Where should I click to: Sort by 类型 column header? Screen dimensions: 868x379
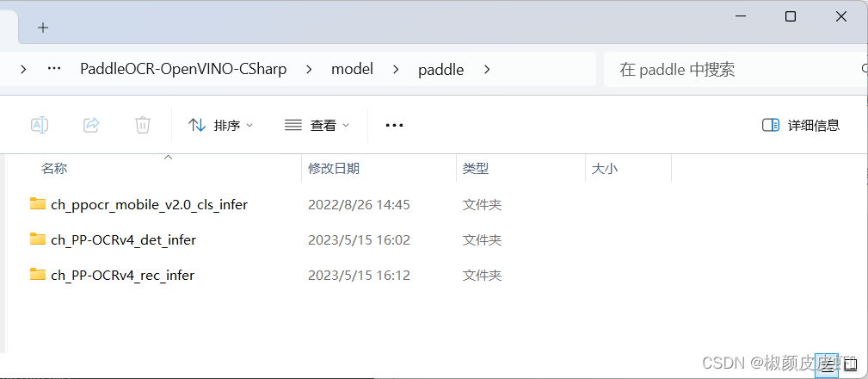pos(476,169)
